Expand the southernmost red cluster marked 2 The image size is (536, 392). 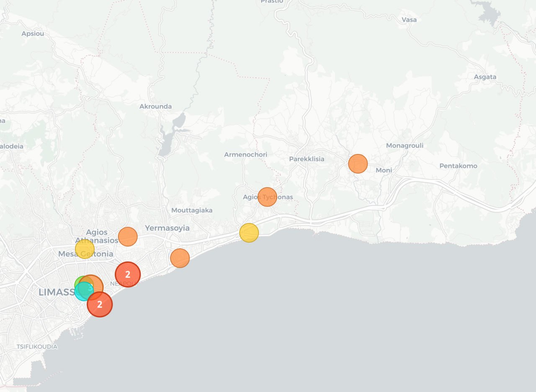click(100, 304)
